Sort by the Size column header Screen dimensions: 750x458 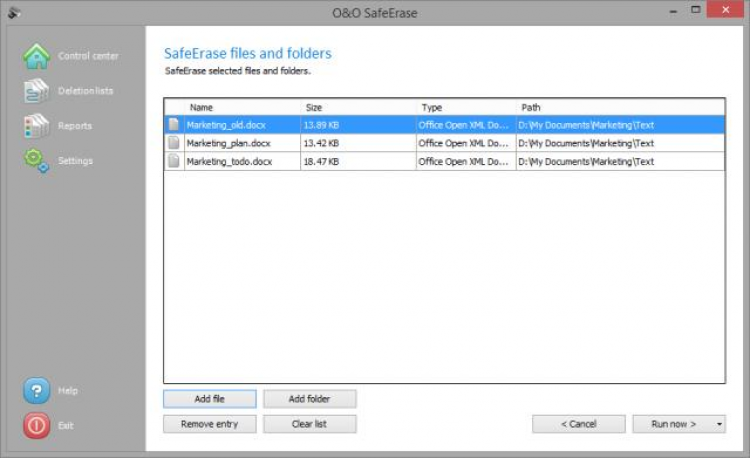coord(358,108)
